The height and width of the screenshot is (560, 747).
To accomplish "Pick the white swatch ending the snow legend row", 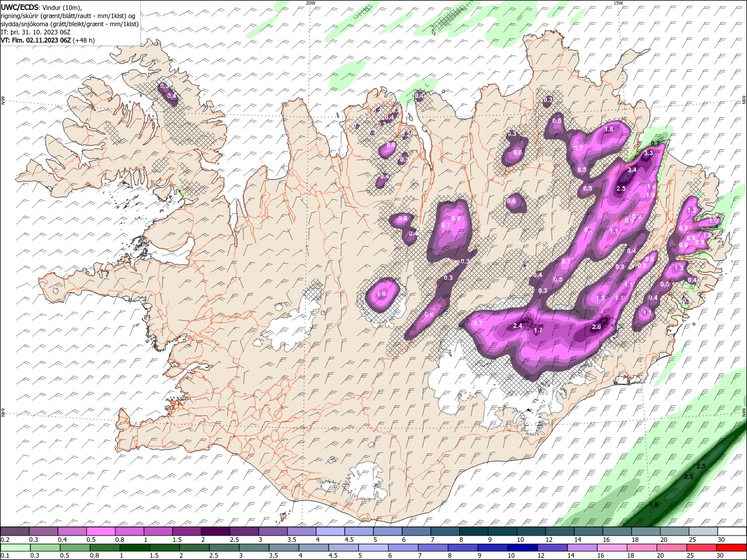I will tap(732, 531).
